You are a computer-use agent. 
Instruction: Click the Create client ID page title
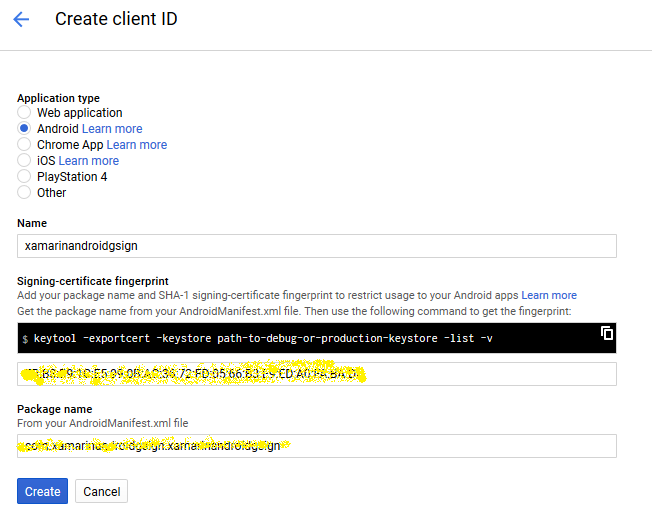pos(116,19)
